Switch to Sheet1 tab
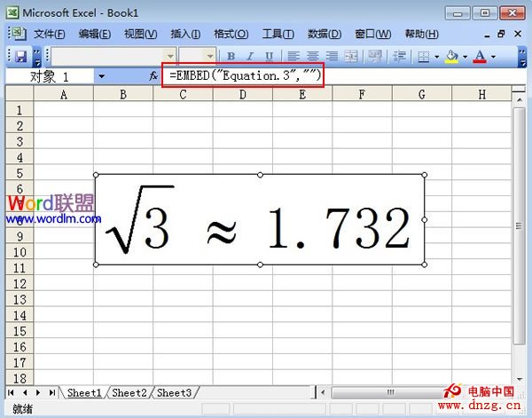Image resolution: width=532 pixels, height=418 pixels. pyautogui.click(x=84, y=392)
